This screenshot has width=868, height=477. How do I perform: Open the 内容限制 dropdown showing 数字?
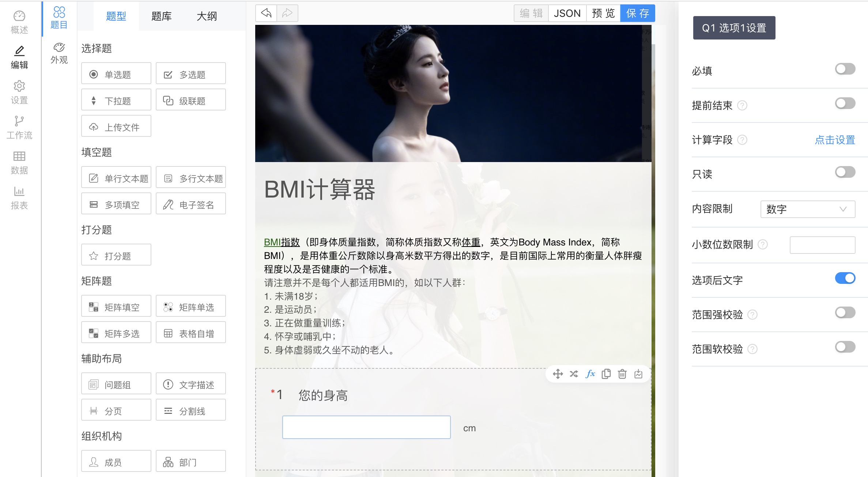[x=807, y=209]
